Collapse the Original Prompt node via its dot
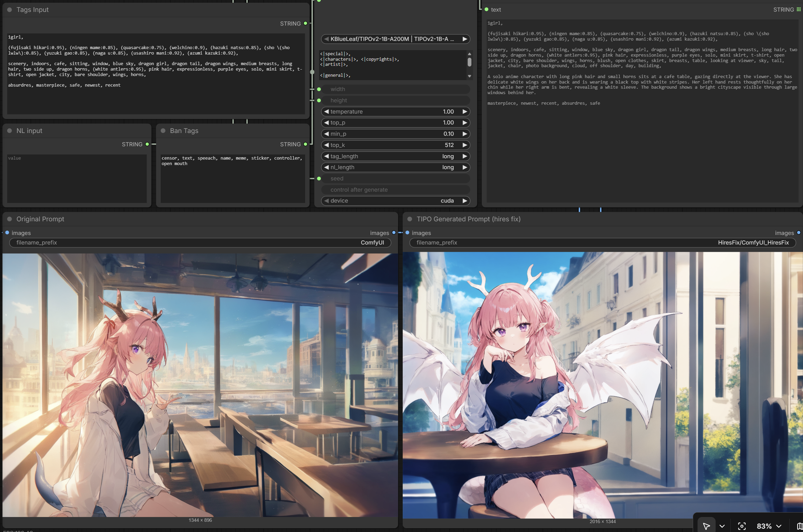The image size is (803, 532). [x=10, y=219]
